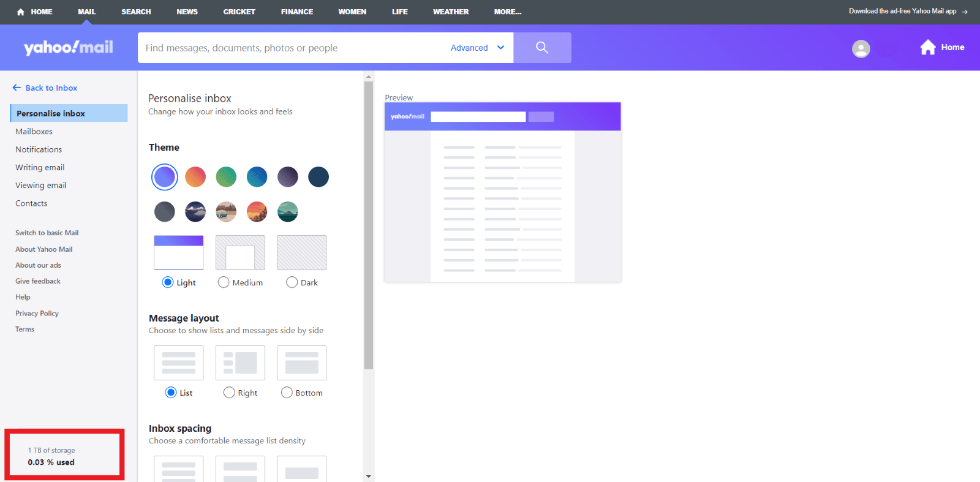Select the Light radio button
Image resolution: width=980 pixels, height=482 pixels.
click(168, 282)
